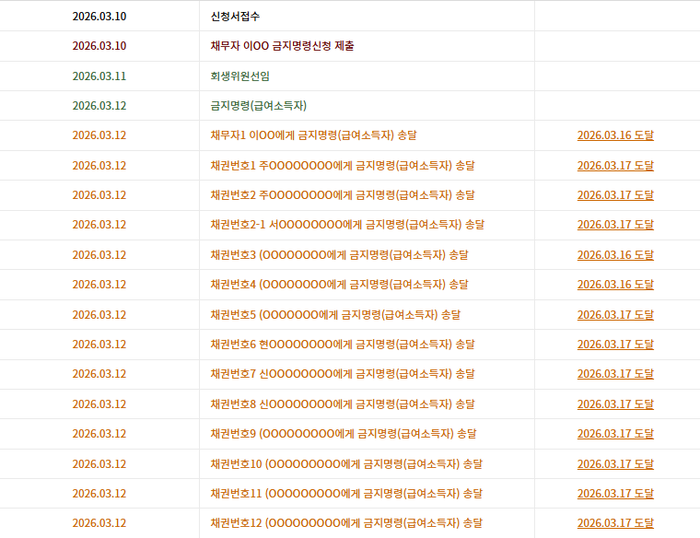700x538 pixels.
Task: Select the 채권번호2-1 서OOOOOOOO 송달 description
Action: point(347,225)
